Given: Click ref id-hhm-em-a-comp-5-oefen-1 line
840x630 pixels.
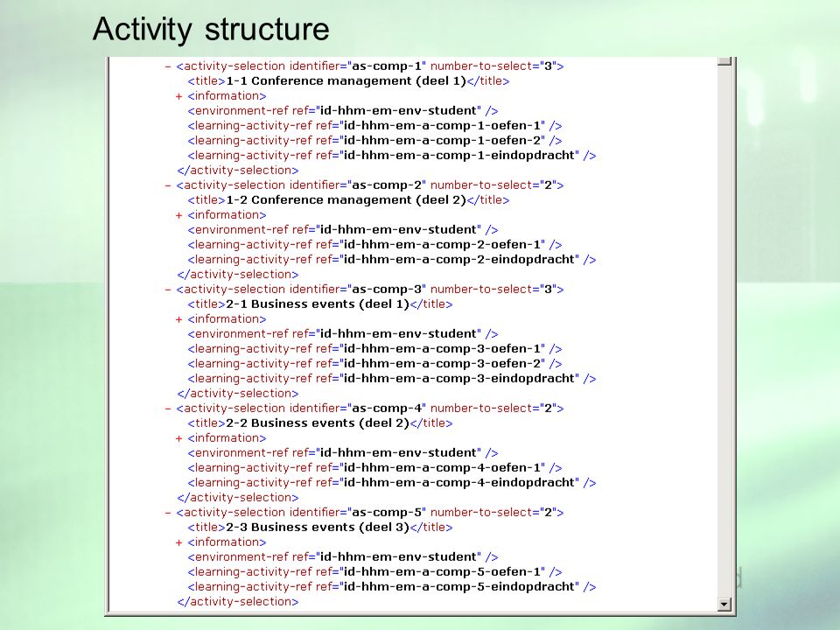Looking at the screenshot, I should 374,572.
